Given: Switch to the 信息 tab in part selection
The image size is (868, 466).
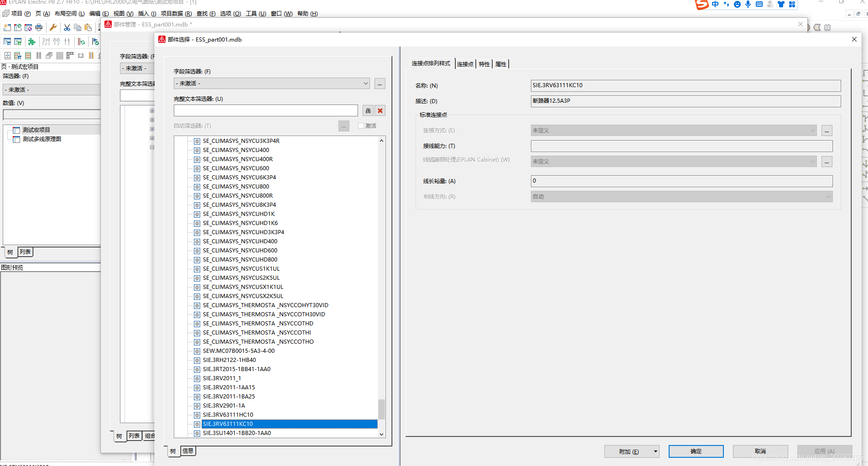Looking at the screenshot, I should 188,451.
